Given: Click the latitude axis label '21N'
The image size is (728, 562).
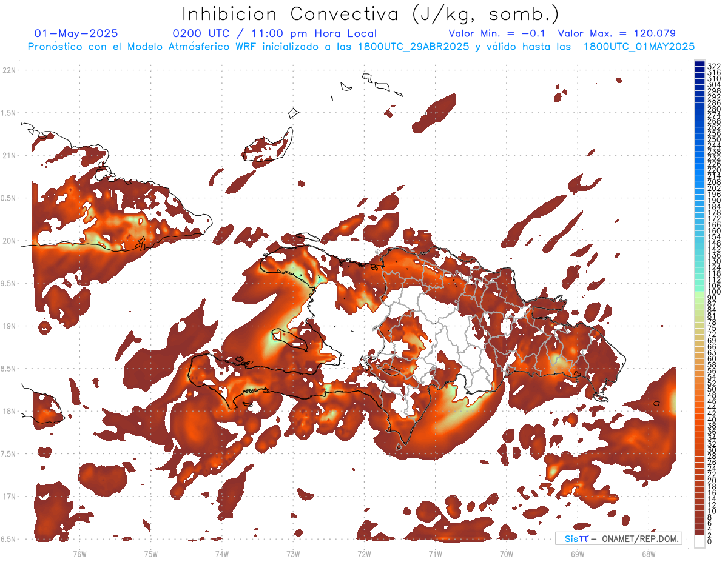Looking at the screenshot, I should pos(9,156).
